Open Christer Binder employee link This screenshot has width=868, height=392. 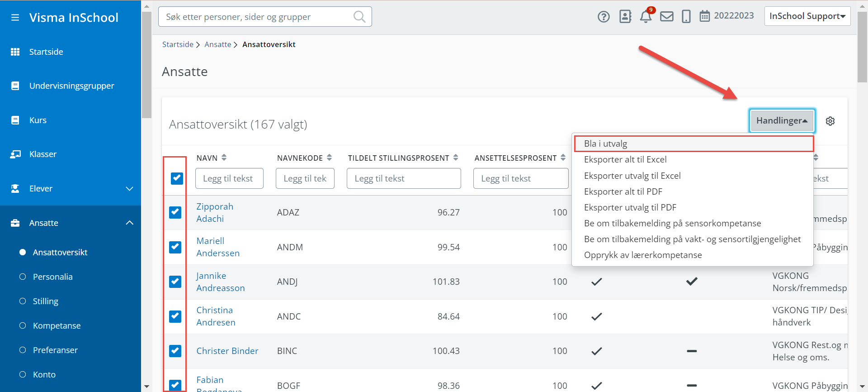pyautogui.click(x=227, y=351)
